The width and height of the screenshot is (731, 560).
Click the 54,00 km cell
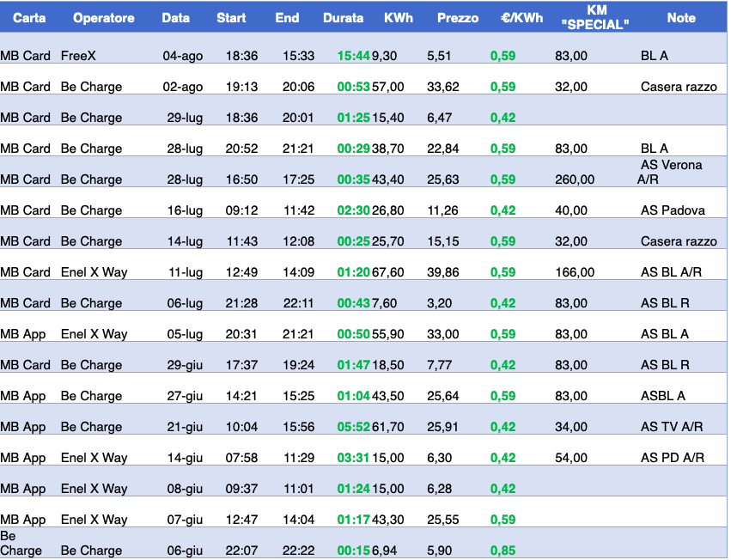pyautogui.click(x=571, y=458)
